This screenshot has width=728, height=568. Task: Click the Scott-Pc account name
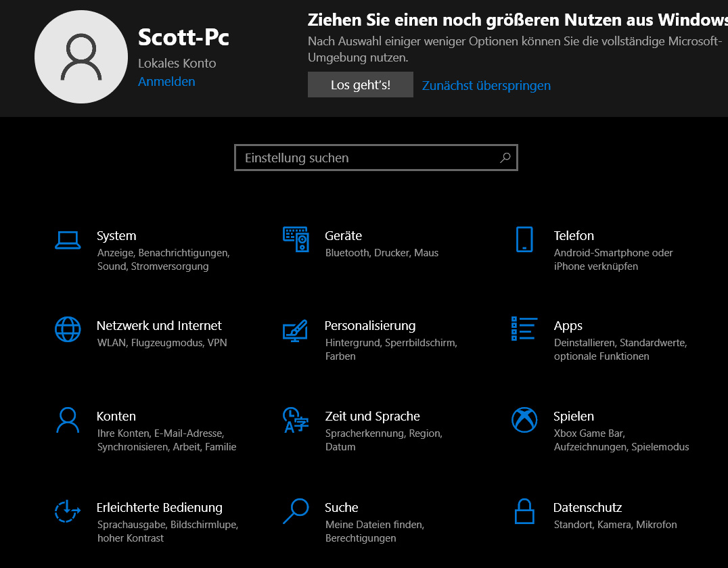click(x=184, y=37)
